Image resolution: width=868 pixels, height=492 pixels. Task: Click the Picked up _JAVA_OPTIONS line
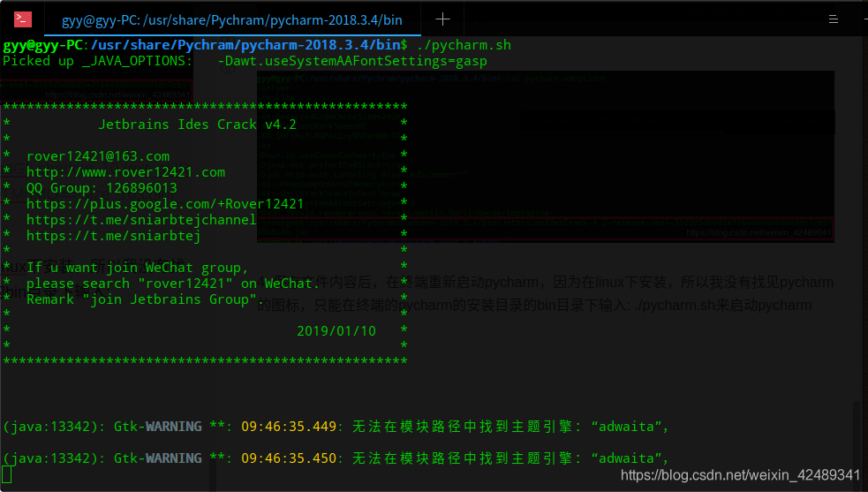pyautogui.click(x=245, y=61)
